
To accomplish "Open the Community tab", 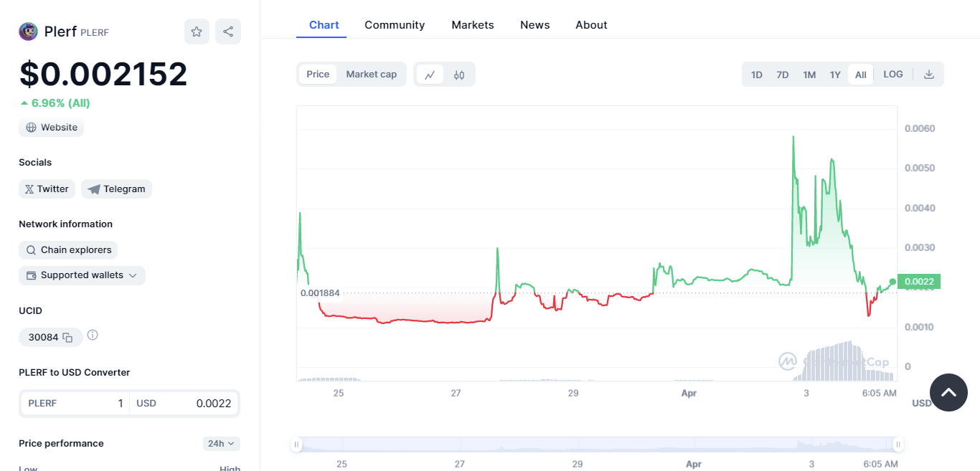I will point(395,25).
